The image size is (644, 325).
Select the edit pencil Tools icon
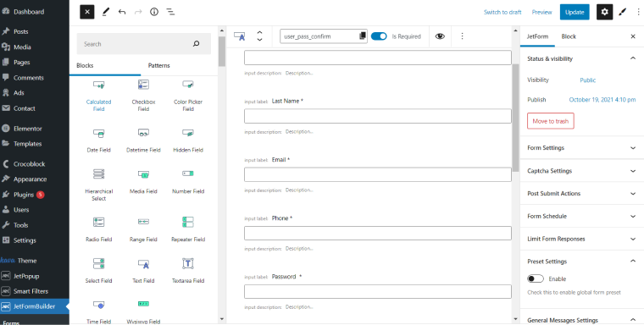(x=106, y=12)
